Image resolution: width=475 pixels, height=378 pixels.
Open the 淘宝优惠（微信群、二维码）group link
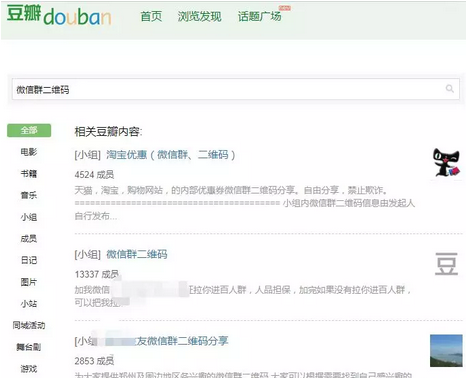pos(171,155)
